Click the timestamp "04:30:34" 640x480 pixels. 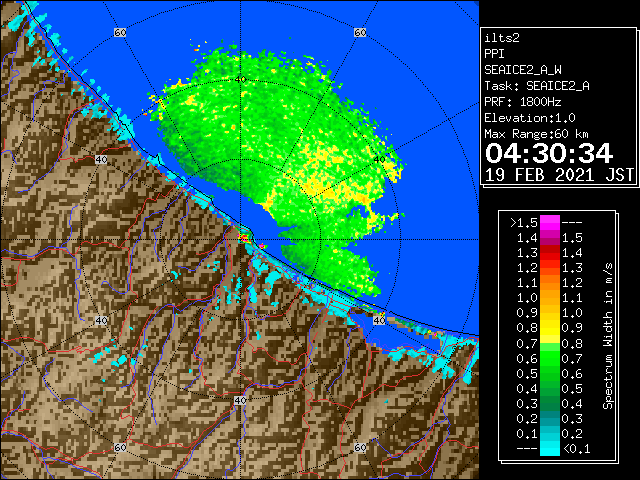click(549, 153)
